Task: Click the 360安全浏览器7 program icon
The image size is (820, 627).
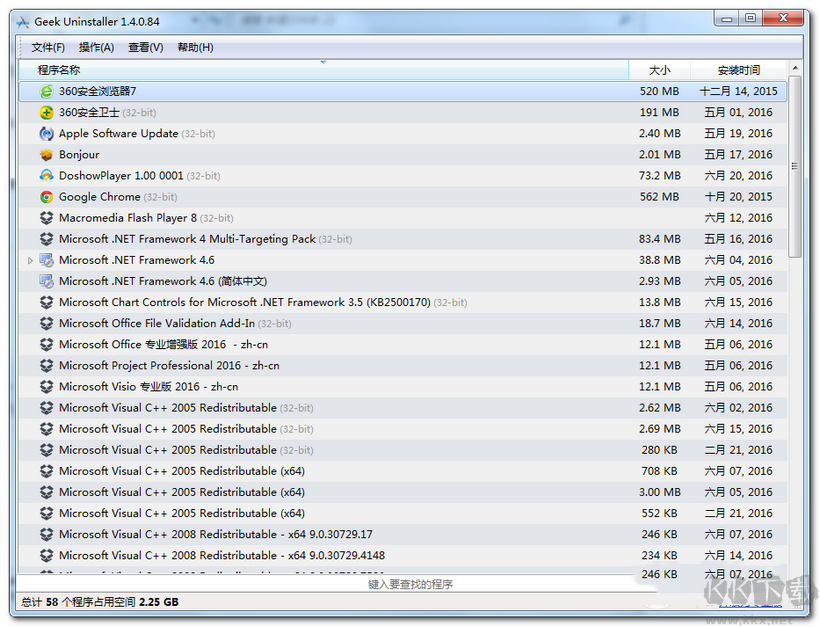Action: click(47, 91)
